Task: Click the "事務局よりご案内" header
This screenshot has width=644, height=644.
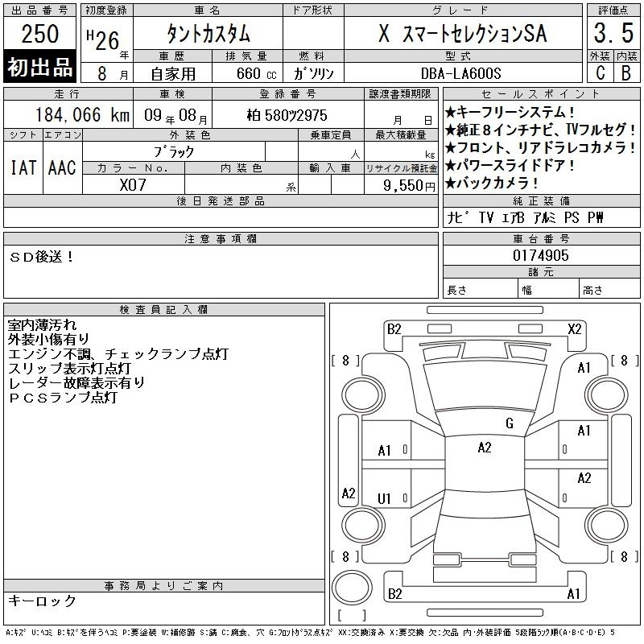Action: pyautogui.click(x=163, y=586)
